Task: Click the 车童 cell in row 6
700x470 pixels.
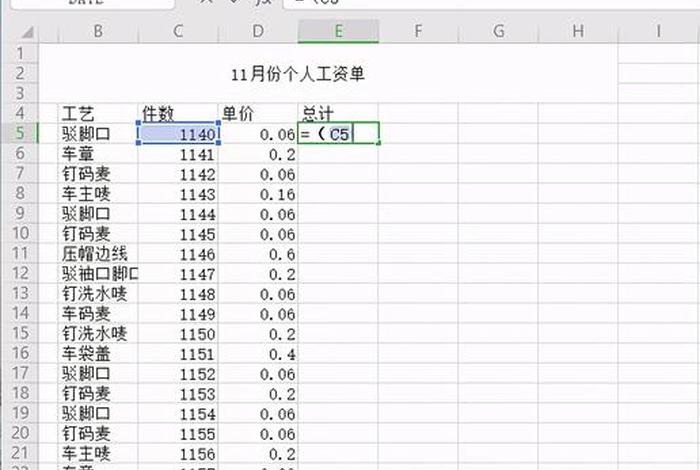Action: click(98, 154)
